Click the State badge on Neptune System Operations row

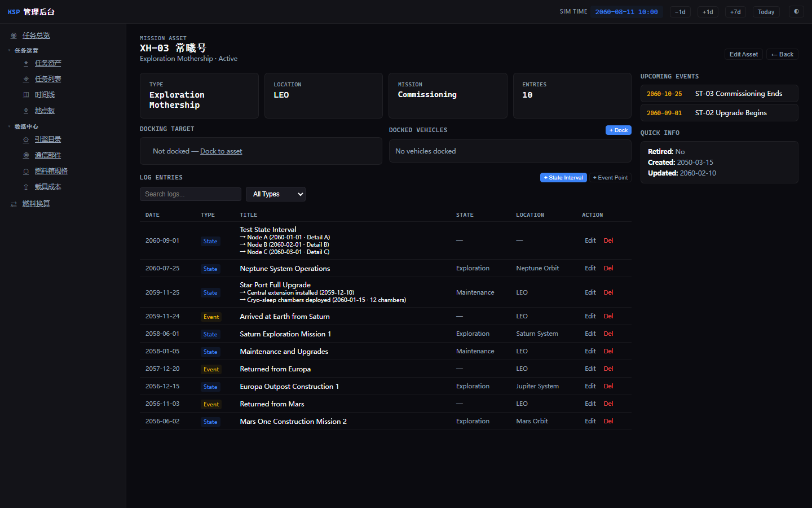tap(210, 269)
